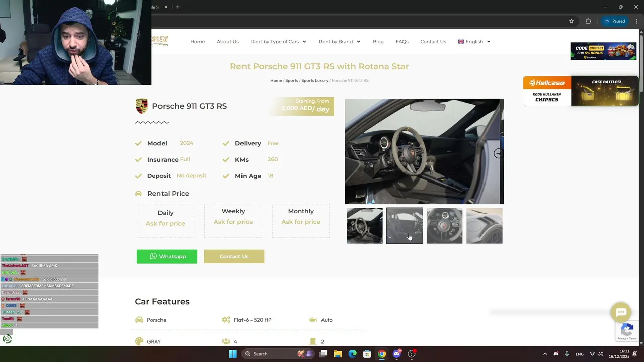The height and width of the screenshot is (362, 644).
Task: Click the GRAY color palette icon
Action: click(139, 341)
